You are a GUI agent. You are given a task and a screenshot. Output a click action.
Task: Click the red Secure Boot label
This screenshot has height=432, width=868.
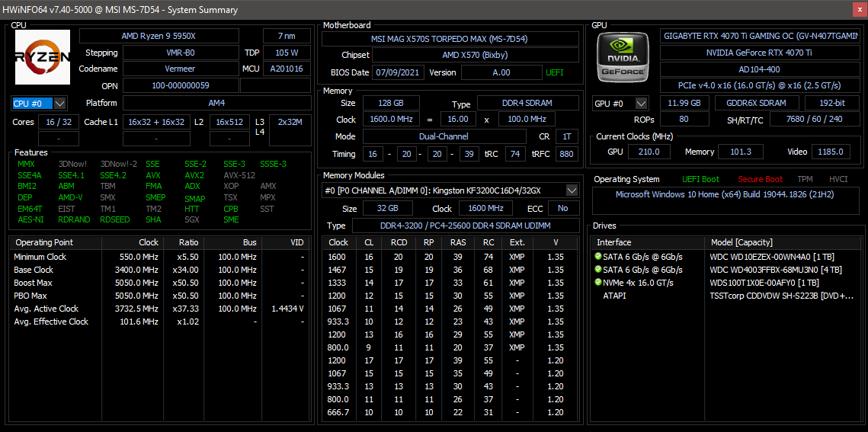[x=760, y=179]
